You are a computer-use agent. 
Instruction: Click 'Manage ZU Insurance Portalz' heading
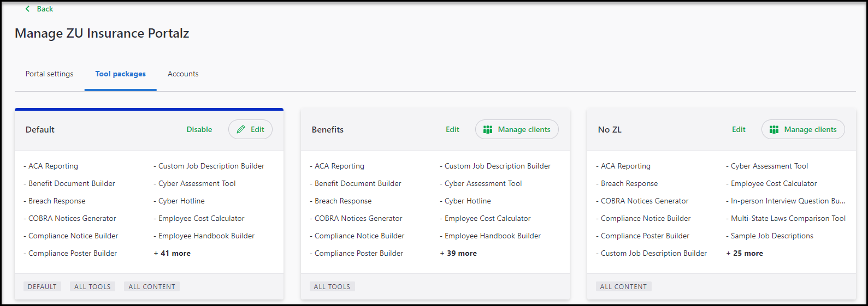tap(102, 33)
